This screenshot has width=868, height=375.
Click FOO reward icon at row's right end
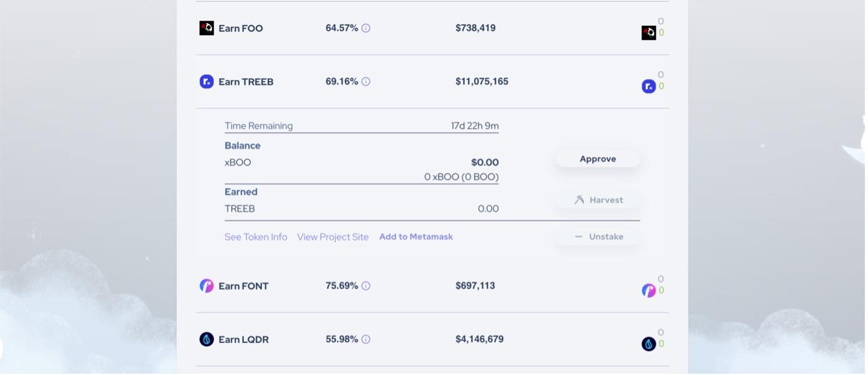(x=648, y=33)
